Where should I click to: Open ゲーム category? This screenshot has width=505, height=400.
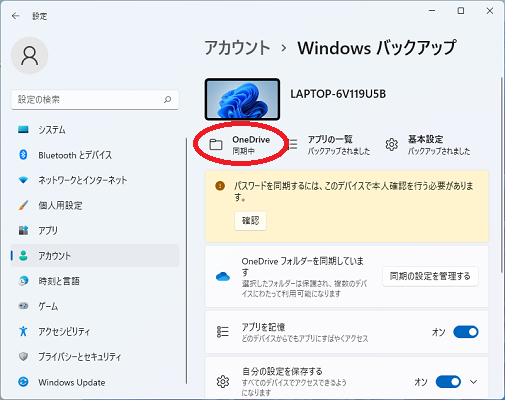point(95,306)
